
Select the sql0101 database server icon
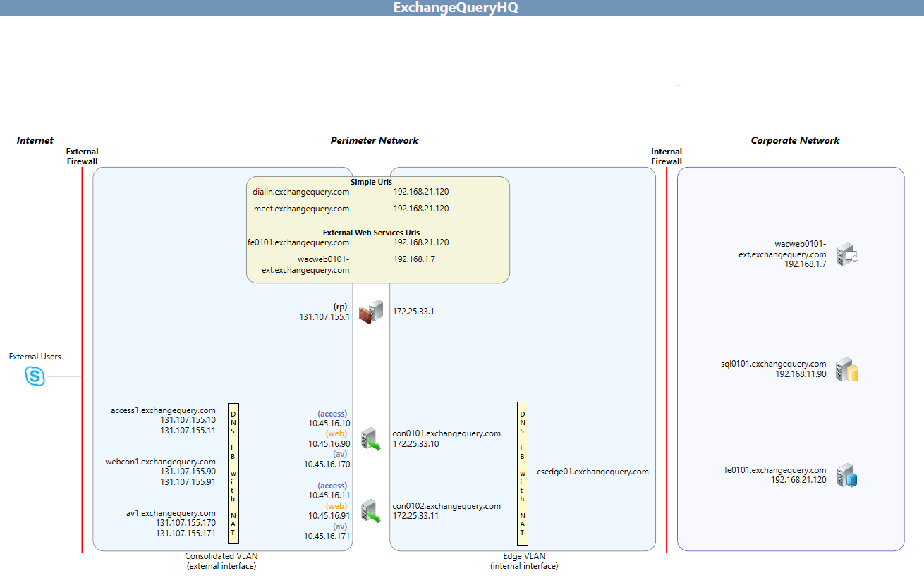[x=846, y=369]
